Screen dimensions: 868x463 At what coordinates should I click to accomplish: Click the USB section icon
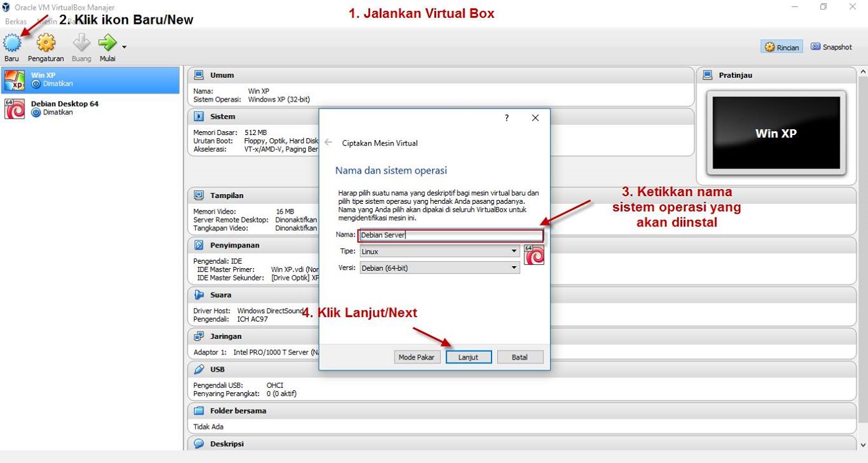(x=199, y=369)
